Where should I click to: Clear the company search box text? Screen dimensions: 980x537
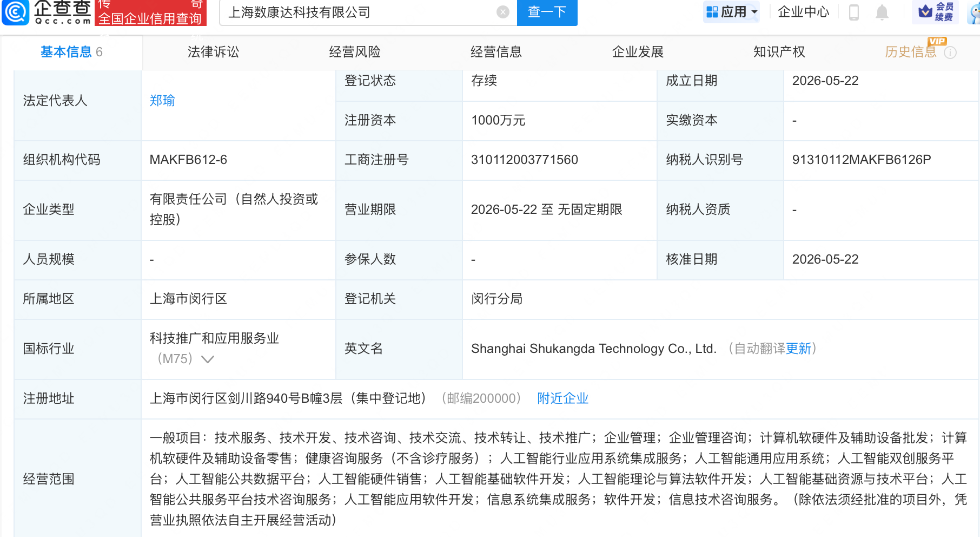click(503, 12)
